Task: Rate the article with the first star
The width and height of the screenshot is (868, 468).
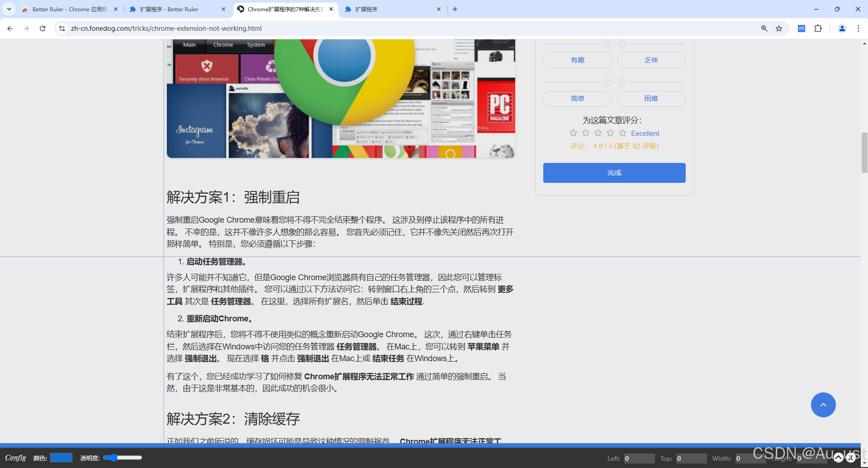Action: coord(574,133)
